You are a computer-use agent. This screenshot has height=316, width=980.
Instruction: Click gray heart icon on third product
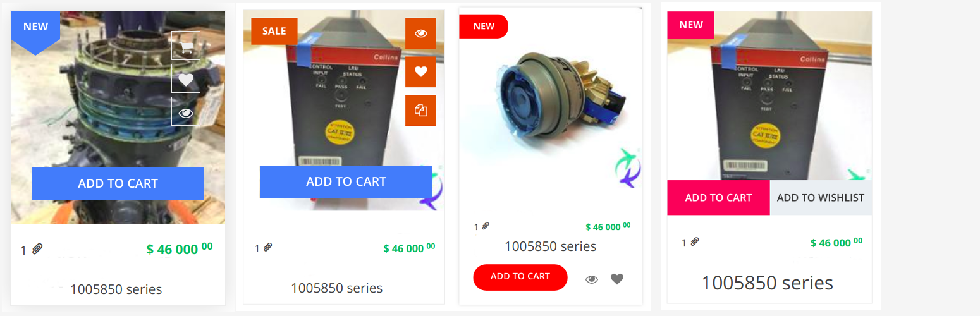[x=617, y=279]
